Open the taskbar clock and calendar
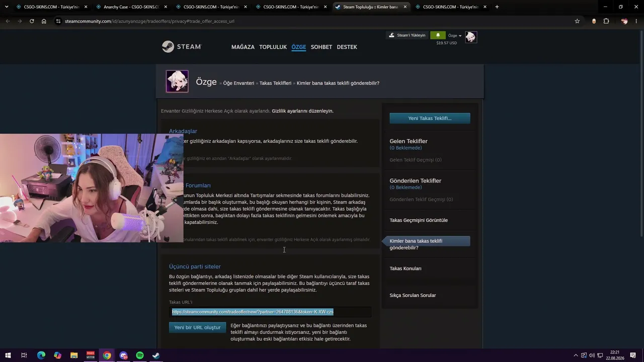The width and height of the screenshot is (644, 362). (614, 355)
